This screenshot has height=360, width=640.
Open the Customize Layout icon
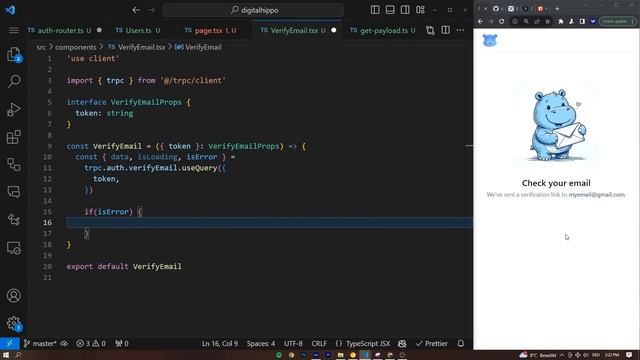pos(420,10)
